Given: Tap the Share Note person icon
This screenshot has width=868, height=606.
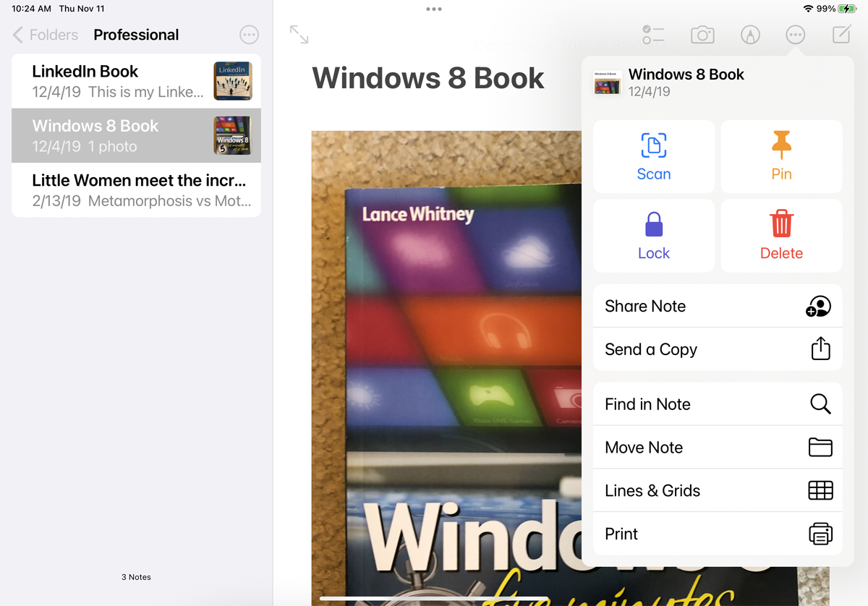Looking at the screenshot, I should click(818, 306).
